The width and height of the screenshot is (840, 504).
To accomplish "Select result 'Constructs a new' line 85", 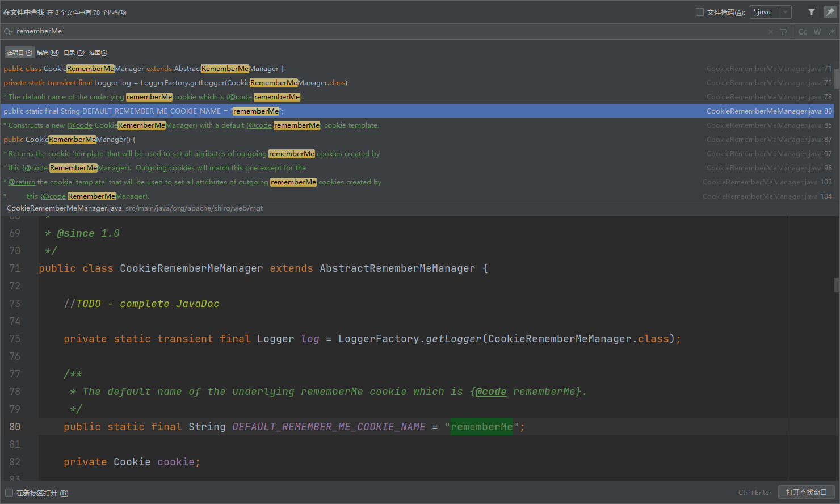I will tap(417, 125).
